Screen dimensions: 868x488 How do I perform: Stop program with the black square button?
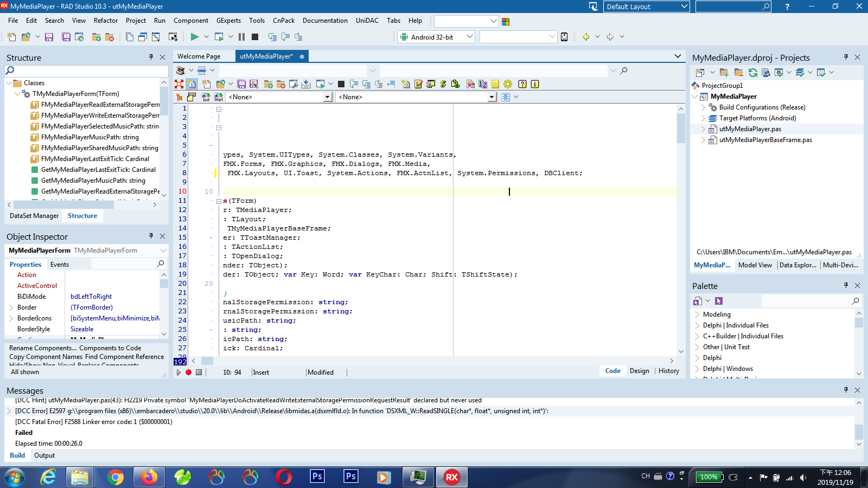coord(255,37)
